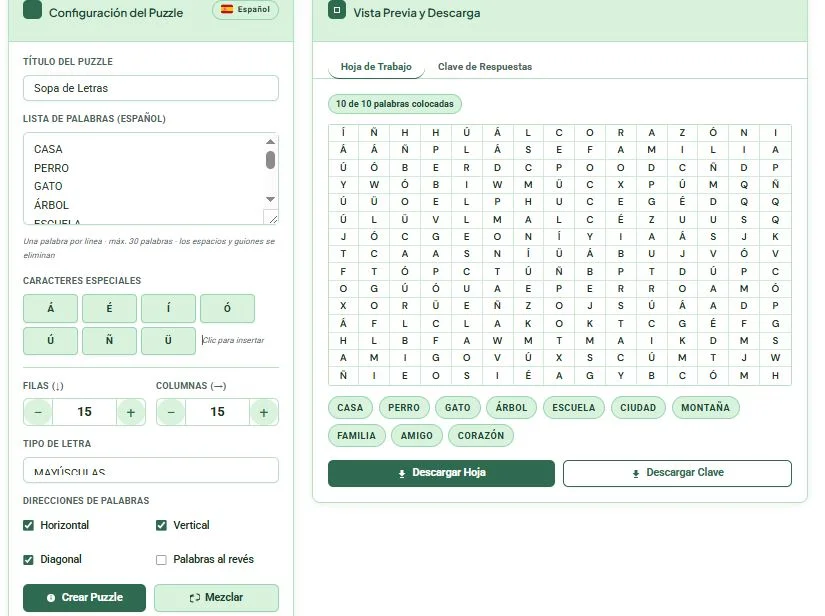Switch to the Clave de Respuestas tab

[x=485, y=67]
